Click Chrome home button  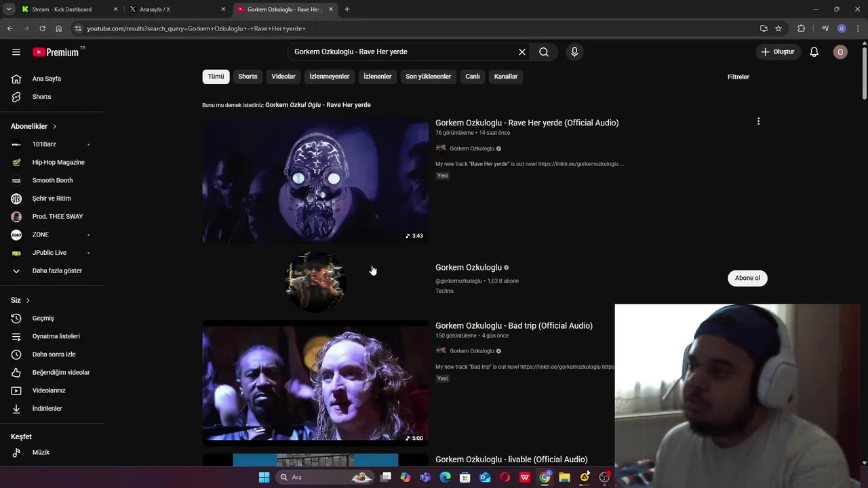(x=58, y=28)
